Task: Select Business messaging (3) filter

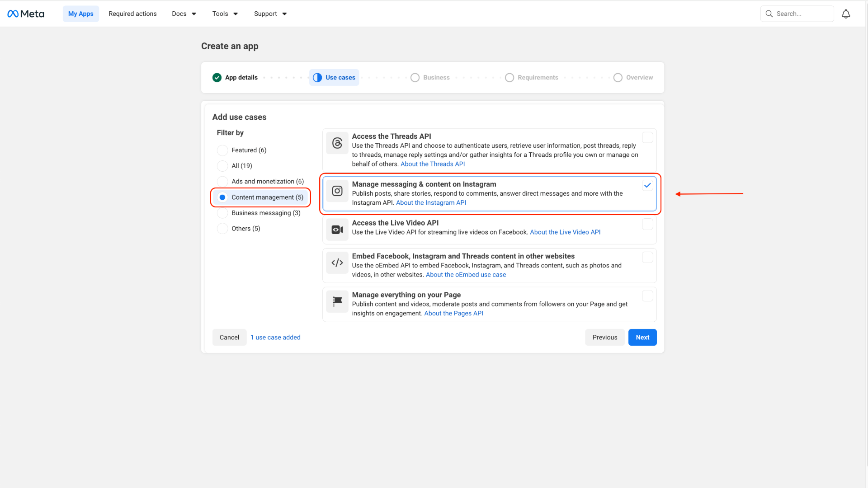Action: coord(222,213)
